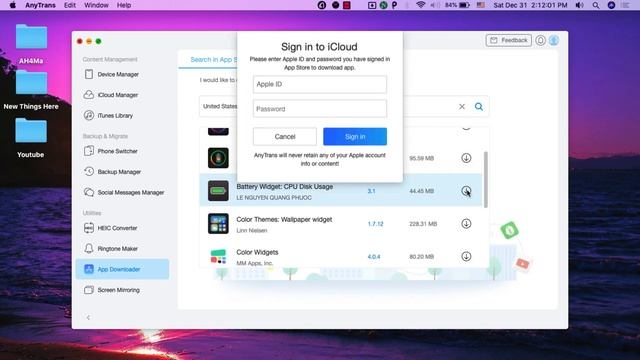The image size is (640, 360).
Task: Select App Downloader in sidebar
Action: [x=122, y=269]
